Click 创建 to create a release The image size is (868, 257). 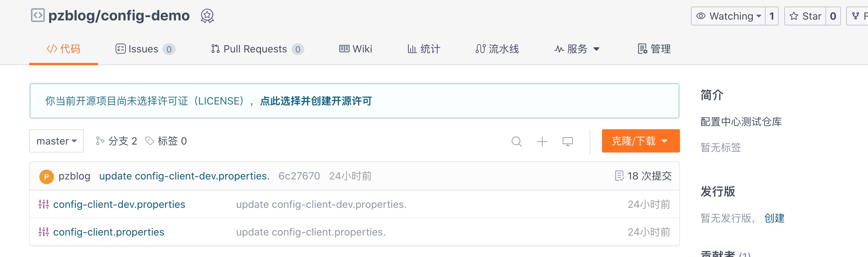click(x=774, y=218)
